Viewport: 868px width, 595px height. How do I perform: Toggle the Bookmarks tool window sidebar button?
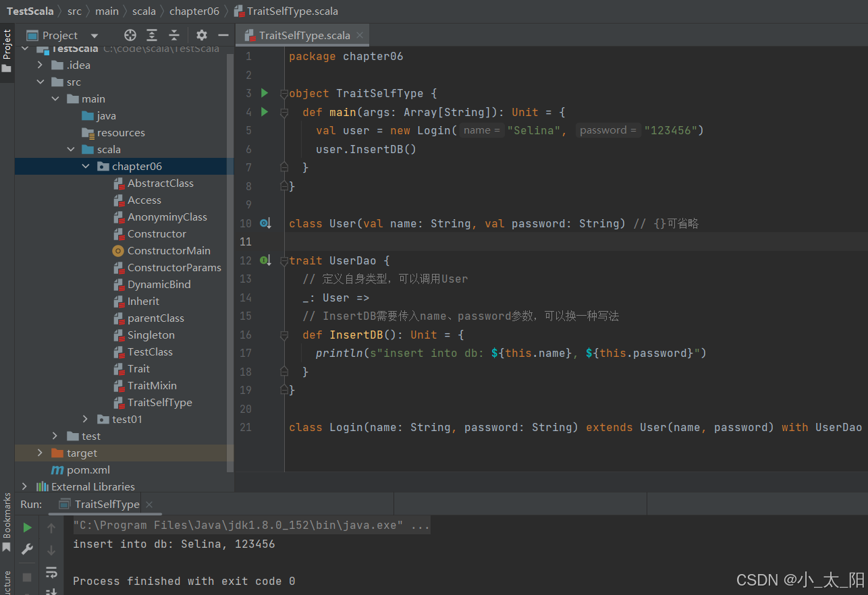pos(7,523)
